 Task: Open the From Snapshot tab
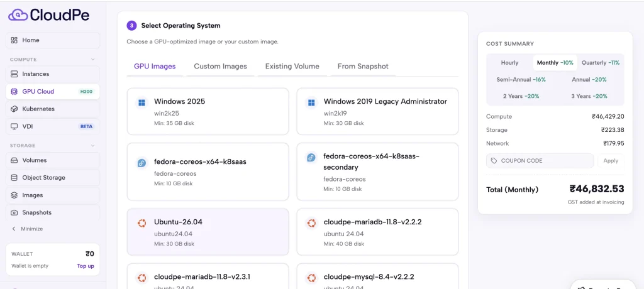coord(363,66)
